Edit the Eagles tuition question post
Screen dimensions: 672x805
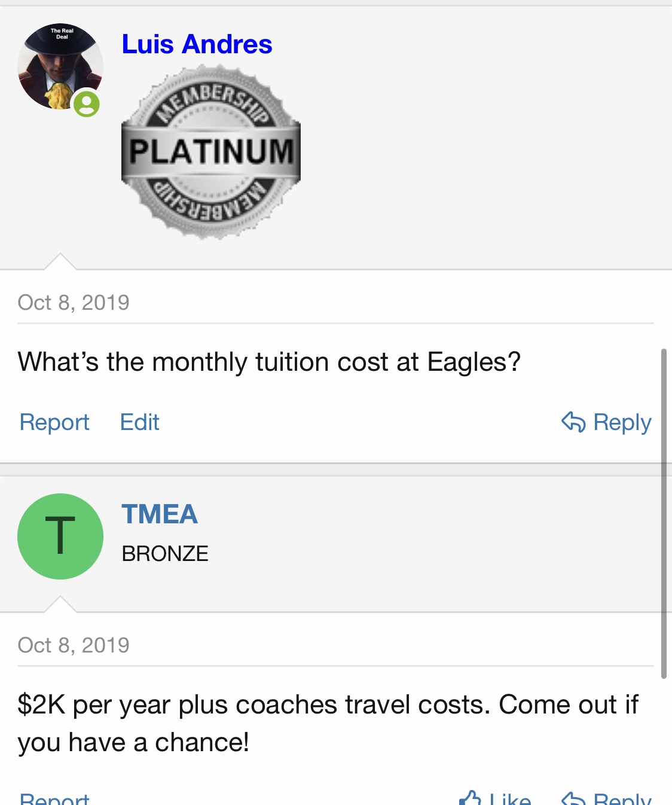(139, 422)
